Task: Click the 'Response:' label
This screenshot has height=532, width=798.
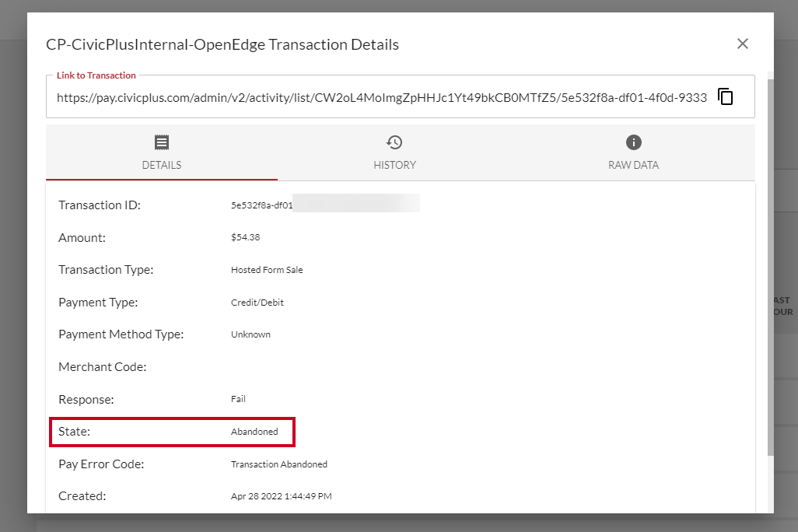Action: (86, 400)
